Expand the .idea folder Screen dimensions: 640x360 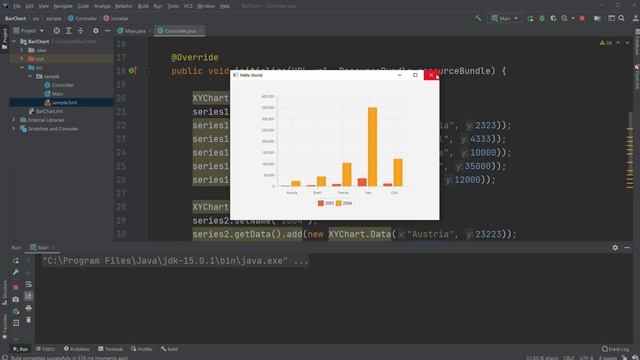click(22, 50)
